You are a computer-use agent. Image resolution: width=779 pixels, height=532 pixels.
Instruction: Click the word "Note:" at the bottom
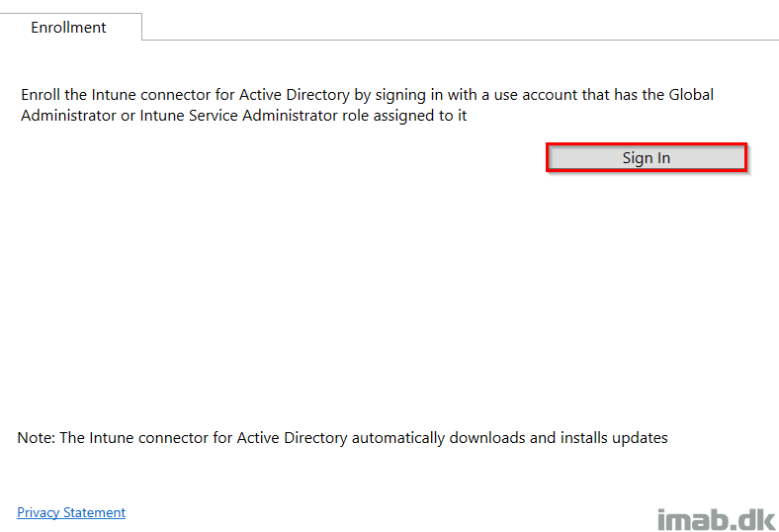(x=36, y=438)
